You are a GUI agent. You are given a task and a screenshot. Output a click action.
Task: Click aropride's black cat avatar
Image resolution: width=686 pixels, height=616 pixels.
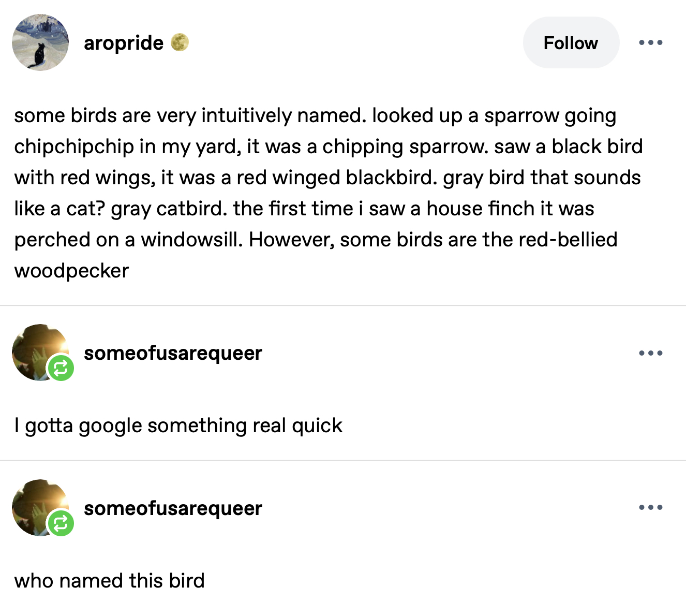pyautogui.click(x=40, y=42)
